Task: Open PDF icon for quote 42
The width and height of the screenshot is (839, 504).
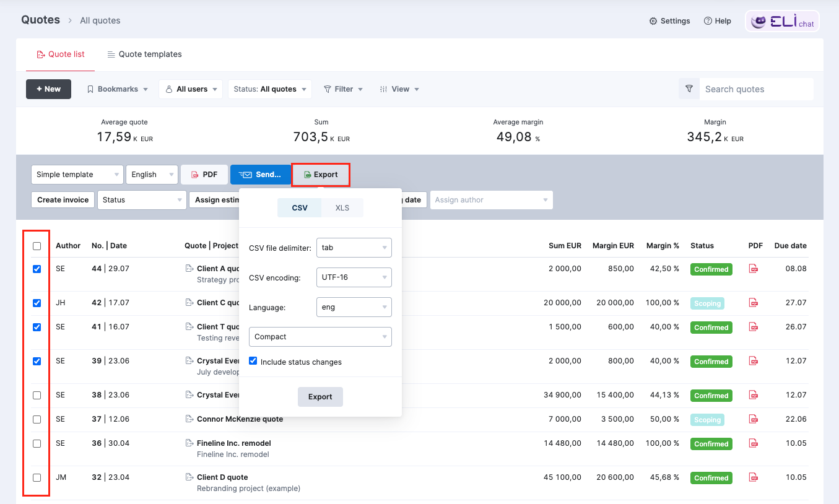Action: pos(754,303)
